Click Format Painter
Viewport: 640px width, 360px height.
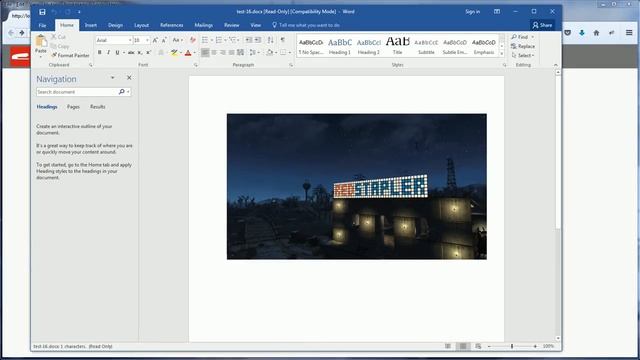click(x=70, y=55)
